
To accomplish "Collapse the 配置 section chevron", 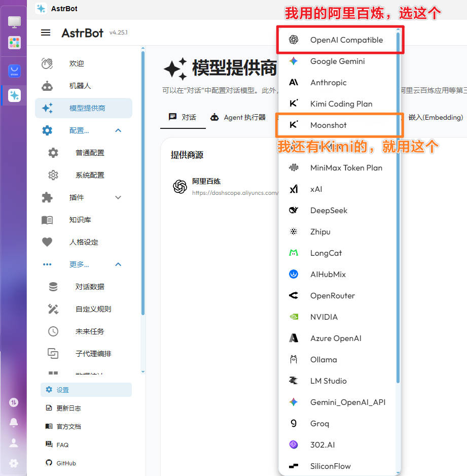I will tap(118, 130).
